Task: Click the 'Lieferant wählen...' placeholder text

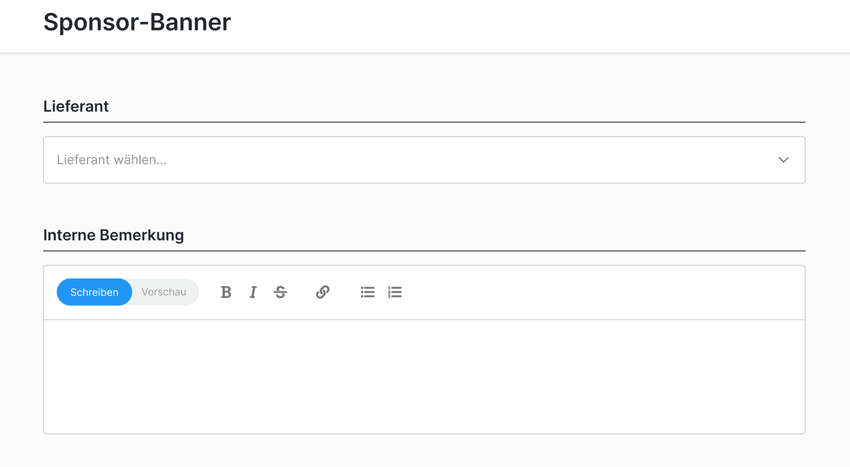Action: (x=112, y=160)
